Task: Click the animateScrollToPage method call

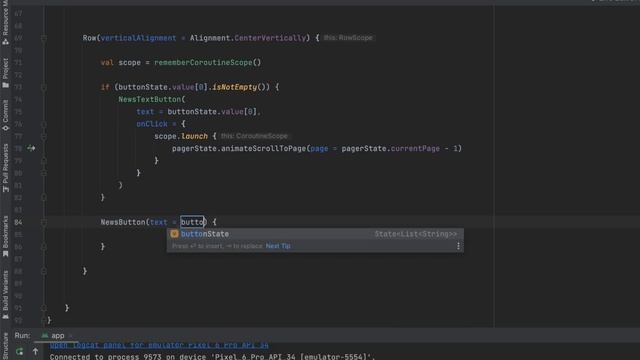Action: pyautogui.click(x=263, y=149)
